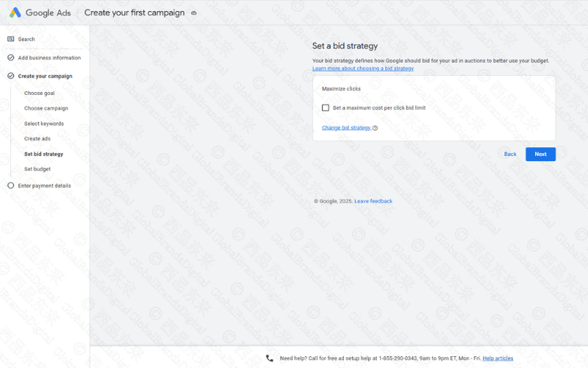Navigate to the Select keywords step
The width and height of the screenshot is (588, 368).
coord(43,124)
